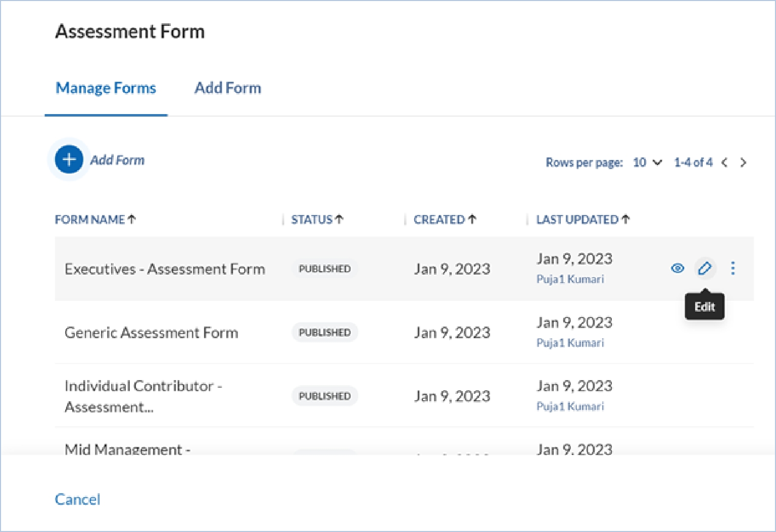This screenshot has width=776, height=532.
Task: Sort by Form Name column arrow
Action: click(132, 220)
